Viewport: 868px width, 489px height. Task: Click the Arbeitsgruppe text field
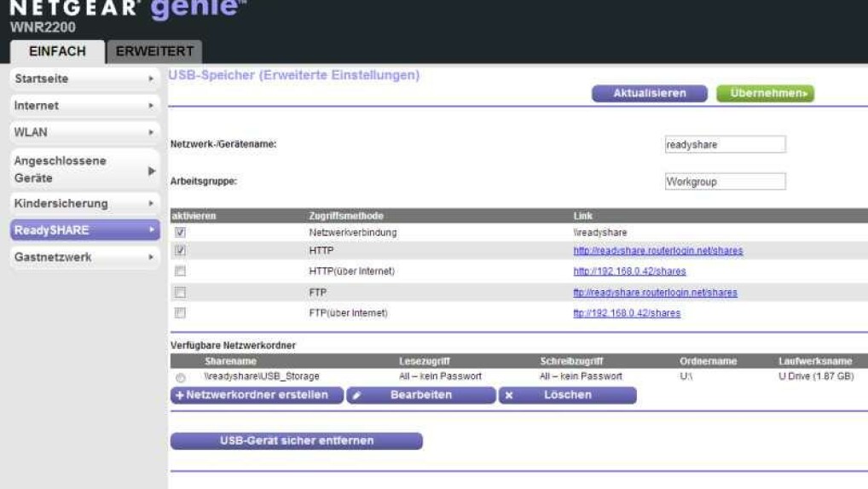[724, 182]
